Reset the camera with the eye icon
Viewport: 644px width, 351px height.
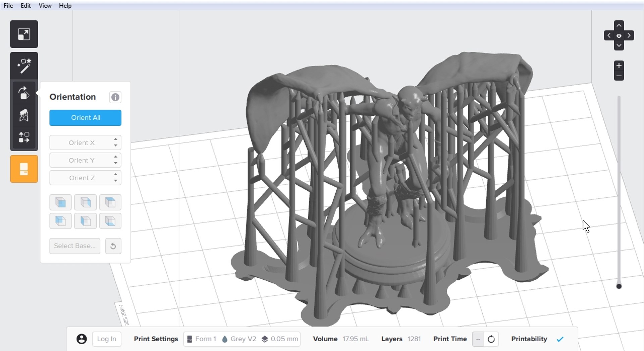point(619,36)
